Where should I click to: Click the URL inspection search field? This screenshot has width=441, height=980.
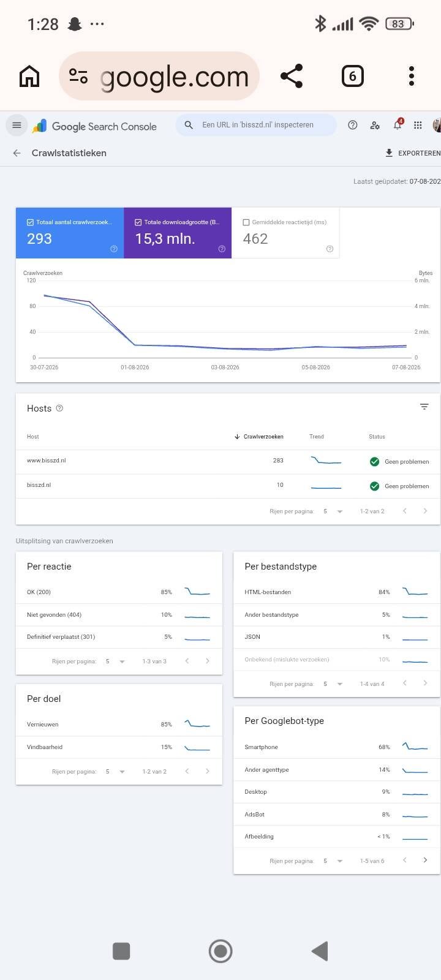point(256,125)
